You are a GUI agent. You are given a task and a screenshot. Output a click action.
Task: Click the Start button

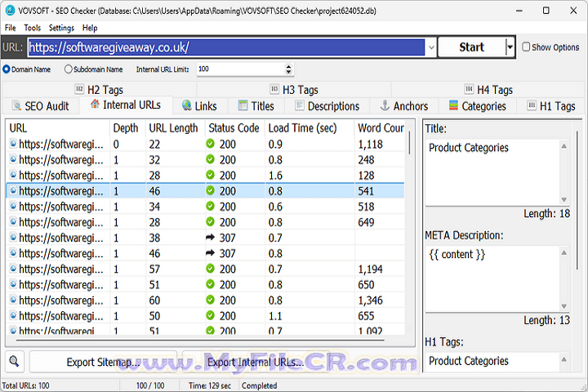[x=471, y=47]
